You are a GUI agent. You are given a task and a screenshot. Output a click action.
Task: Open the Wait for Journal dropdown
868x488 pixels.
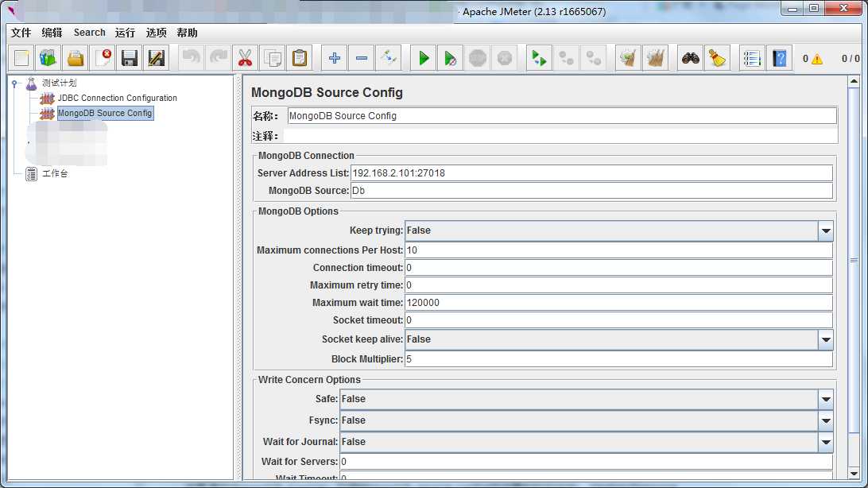point(825,442)
